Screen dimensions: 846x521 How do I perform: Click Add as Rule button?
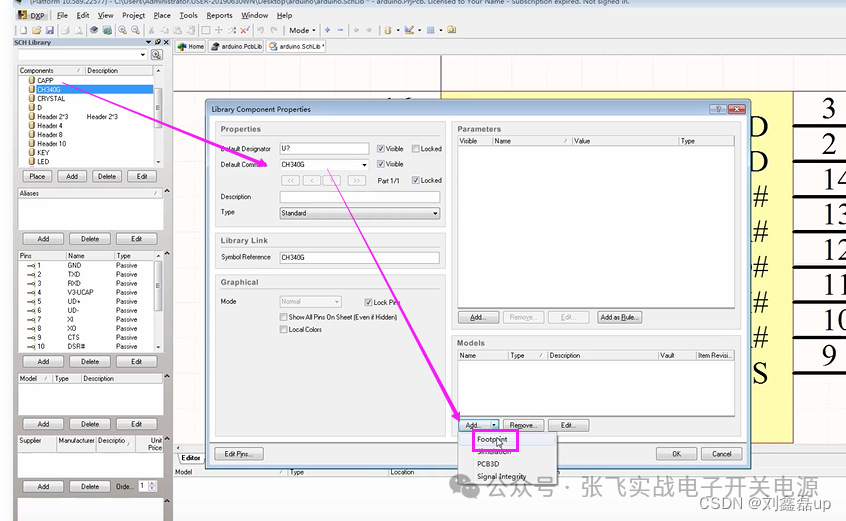[619, 317]
